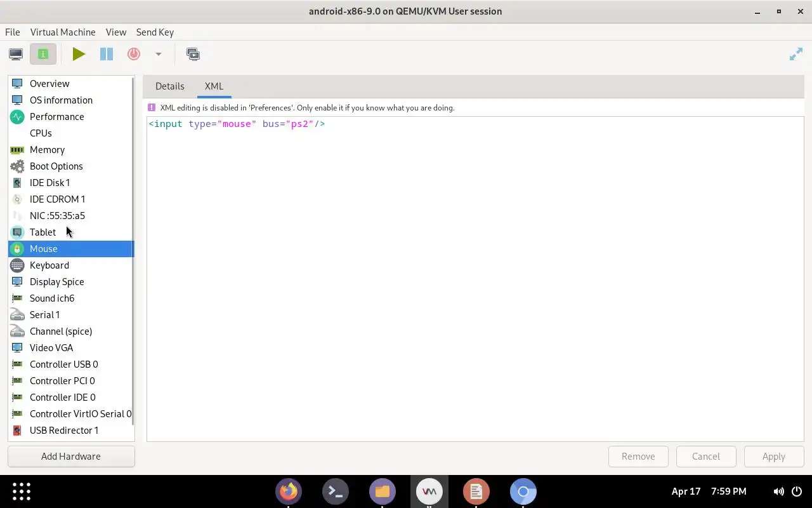
Task: Click the Memory chip icon
Action: 17,150
